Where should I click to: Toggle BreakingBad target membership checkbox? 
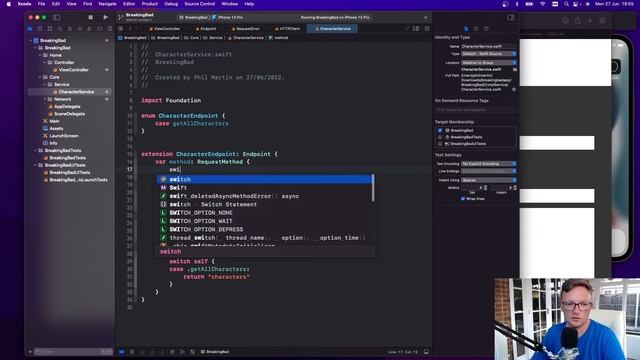point(440,130)
